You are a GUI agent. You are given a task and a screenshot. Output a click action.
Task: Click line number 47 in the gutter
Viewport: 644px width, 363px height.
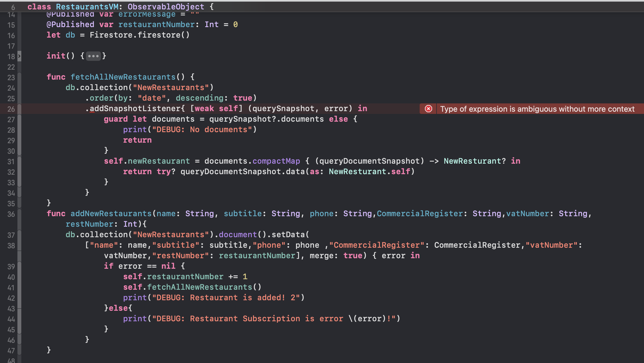[x=11, y=351]
